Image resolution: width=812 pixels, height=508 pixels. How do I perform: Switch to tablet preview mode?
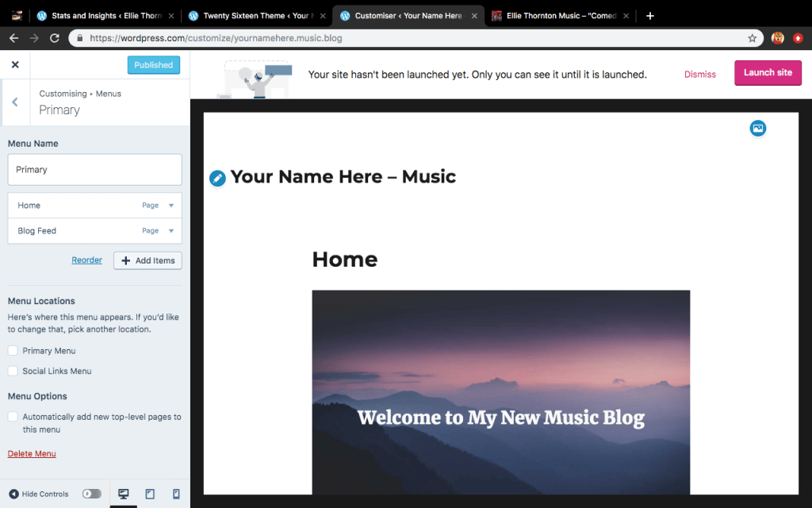pos(150,494)
